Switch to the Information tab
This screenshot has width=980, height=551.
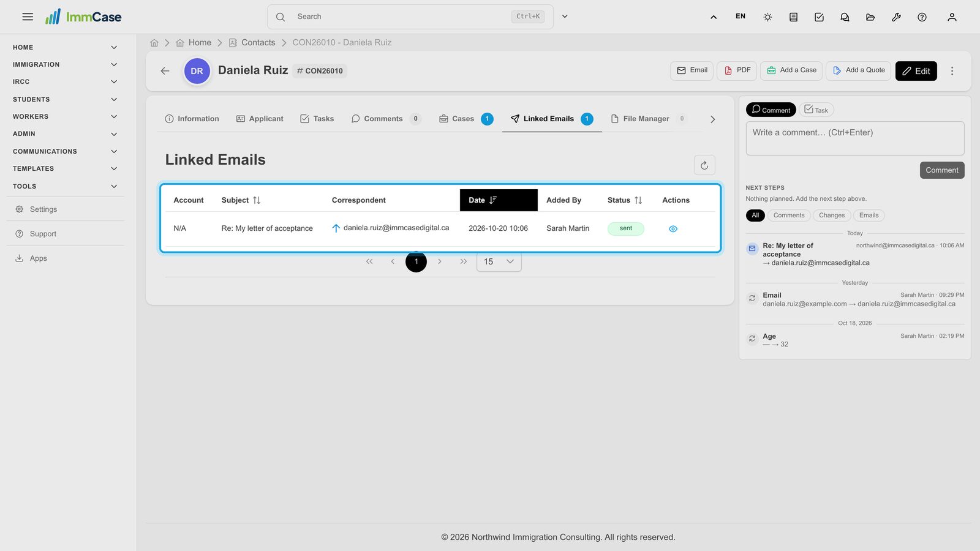pyautogui.click(x=192, y=119)
